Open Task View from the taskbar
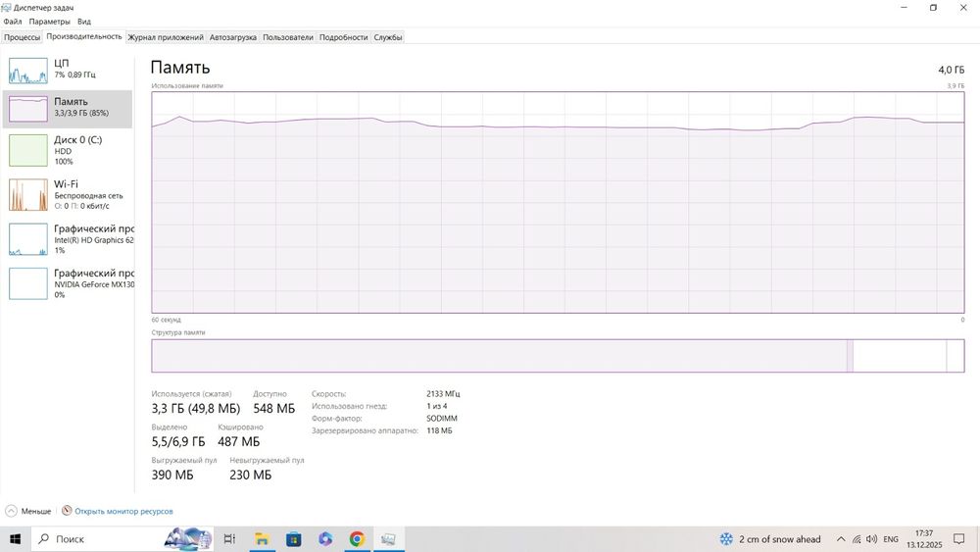Image resolution: width=980 pixels, height=552 pixels. (x=229, y=539)
